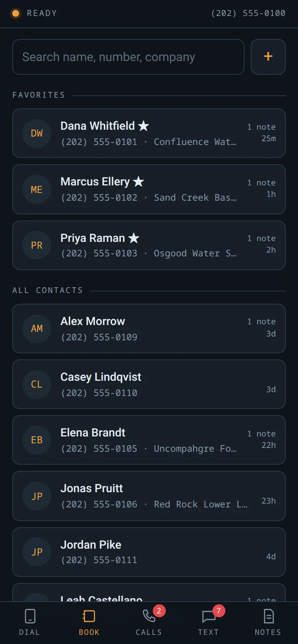Open the Text messages tab icon
298x644 pixels.
[209, 616]
